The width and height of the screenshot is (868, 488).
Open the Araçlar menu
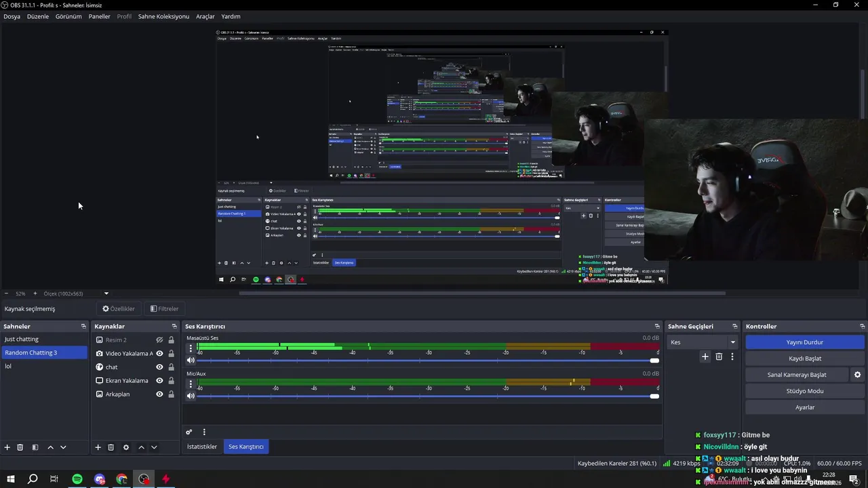[205, 16]
